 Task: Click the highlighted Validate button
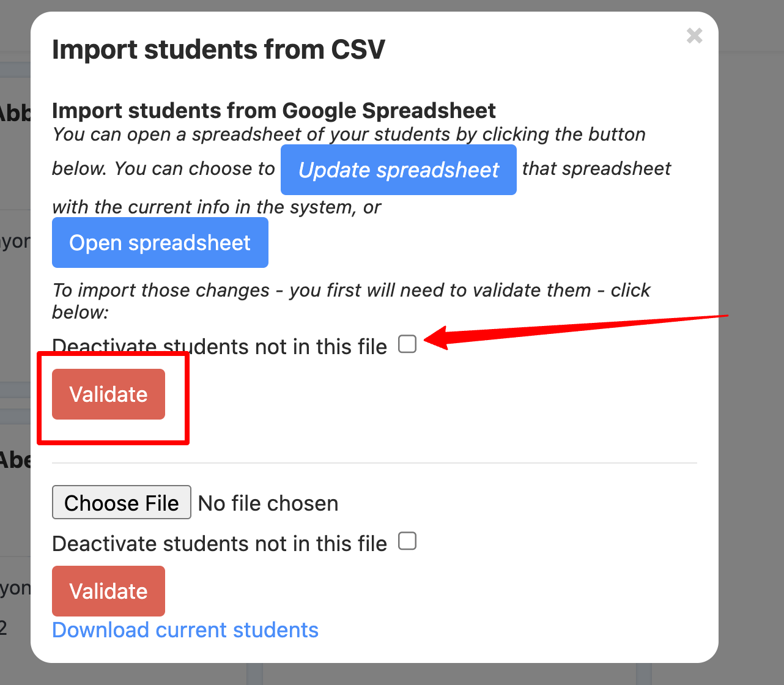[108, 394]
